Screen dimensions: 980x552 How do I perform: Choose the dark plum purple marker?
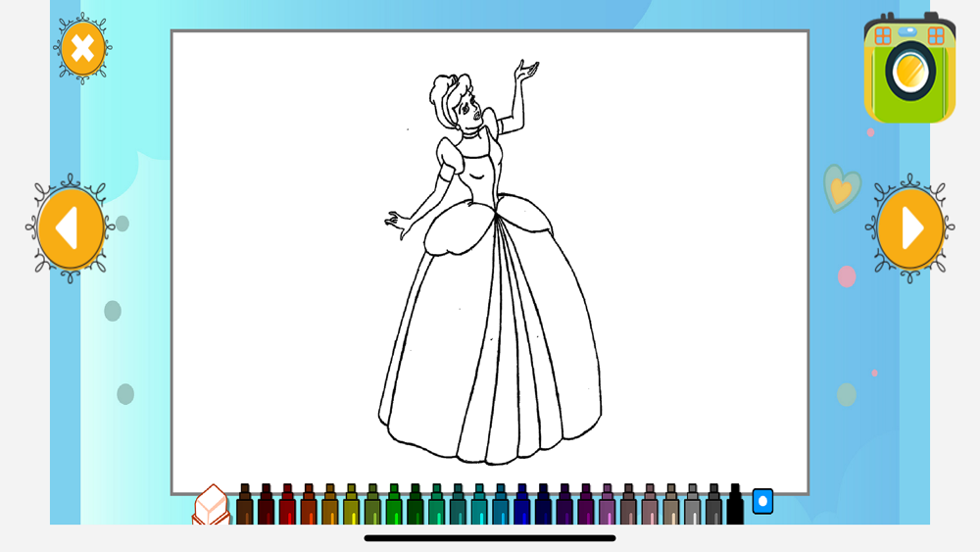point(586,504)
